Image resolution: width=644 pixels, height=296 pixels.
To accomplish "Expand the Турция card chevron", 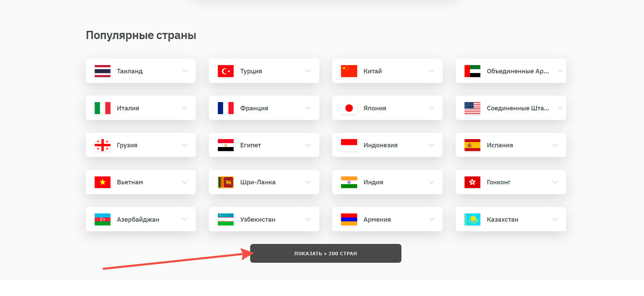I will [308, 71].
